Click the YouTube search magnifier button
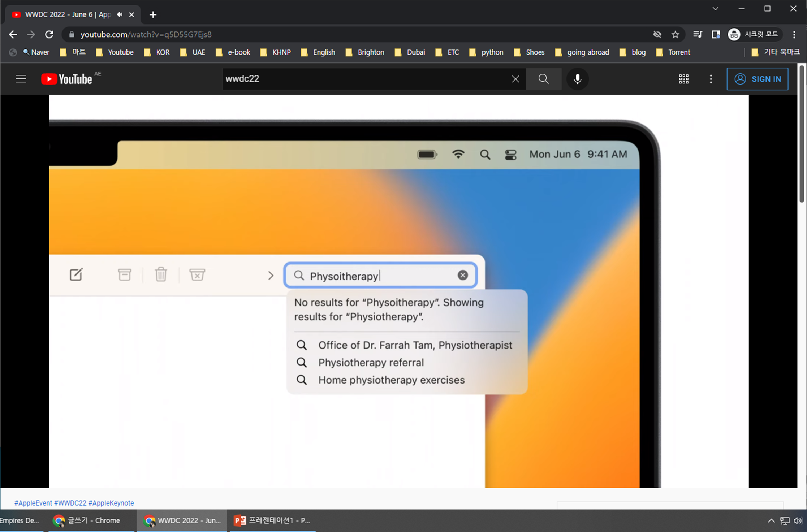Viewport: 807px width, 532px height. (x=543, y=79)
